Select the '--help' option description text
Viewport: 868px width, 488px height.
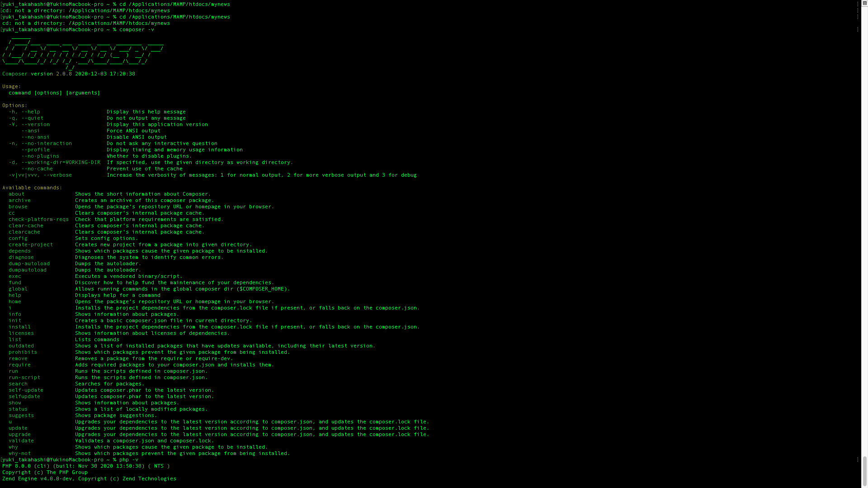pos(146,112)
